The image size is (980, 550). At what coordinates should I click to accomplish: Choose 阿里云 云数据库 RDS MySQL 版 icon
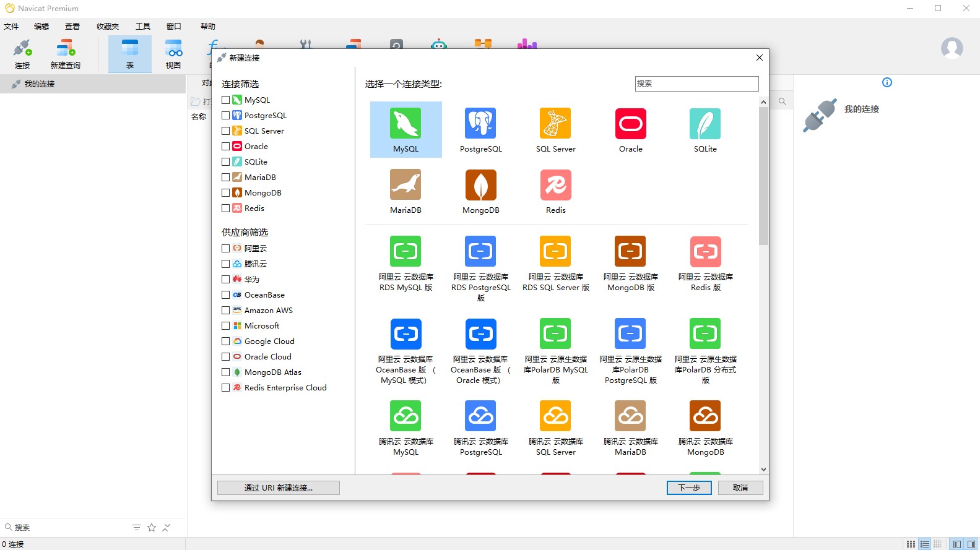click(405, 251)
